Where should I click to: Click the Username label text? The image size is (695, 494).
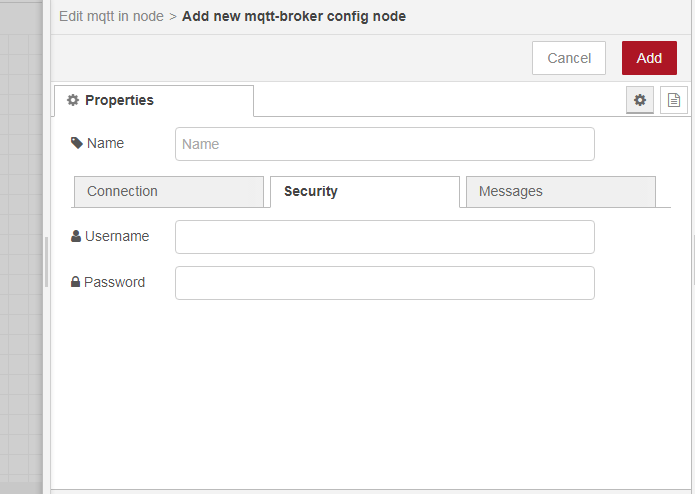click(x=117, y=237)
